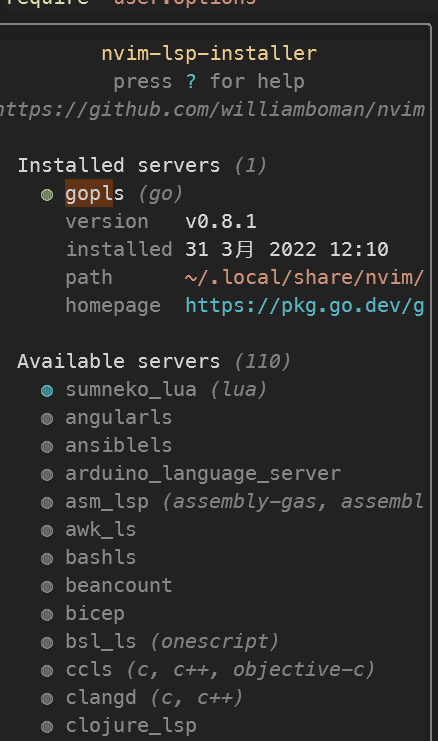This screenshot has width=438, height=741.
Task: Click the grey dot beside beancount
Action: (x=47, y=587)
